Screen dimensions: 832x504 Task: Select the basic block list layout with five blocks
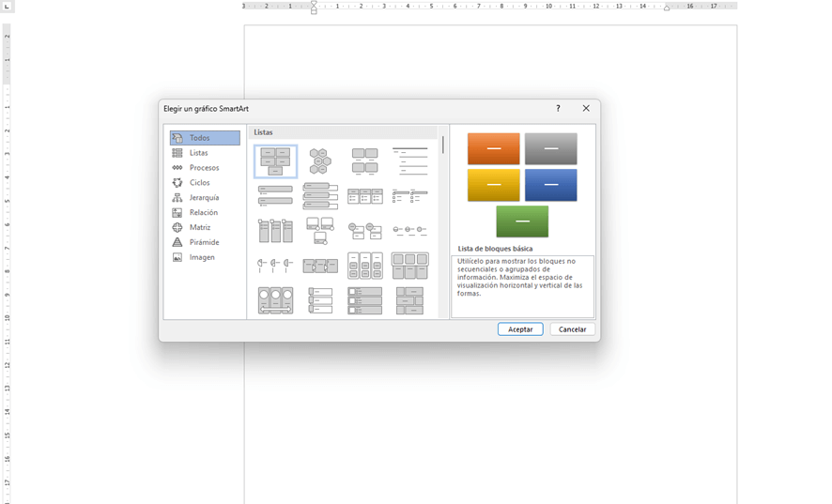click(275, 161)
